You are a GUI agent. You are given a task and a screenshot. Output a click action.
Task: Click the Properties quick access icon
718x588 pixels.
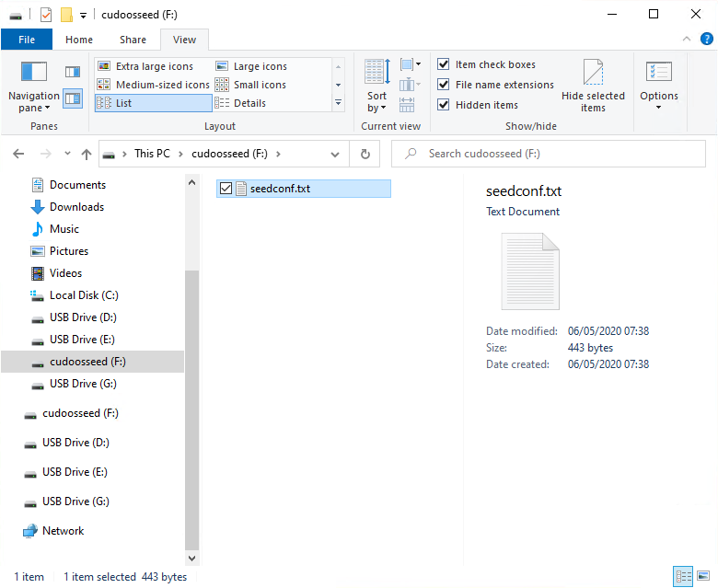46,15
